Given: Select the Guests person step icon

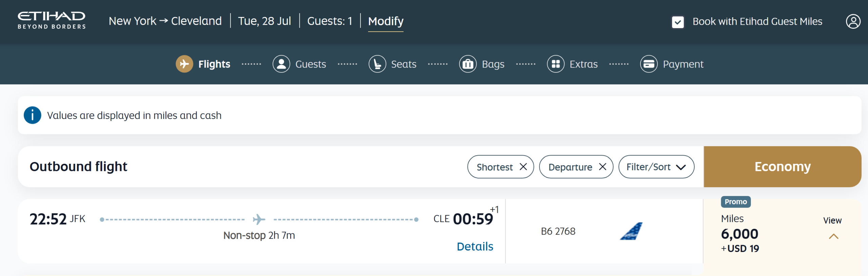Looking at the screenshot, I should pyautogui.click(x=281, y=64).
